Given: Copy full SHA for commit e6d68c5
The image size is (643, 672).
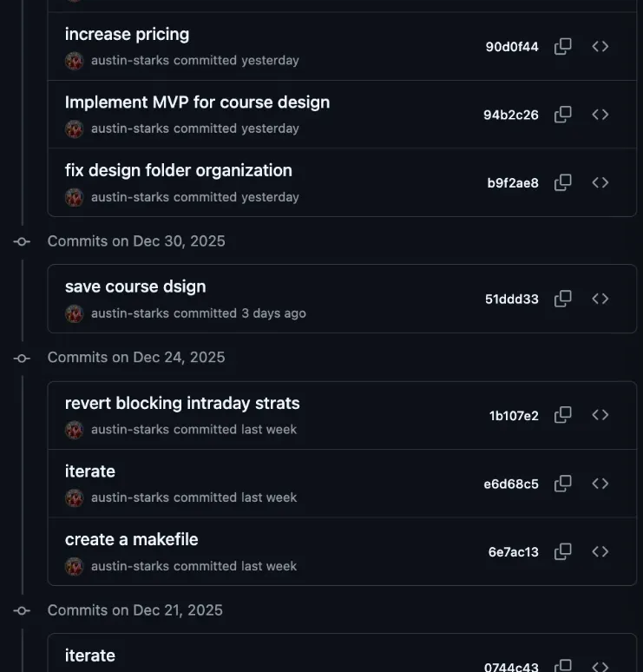Looking at the screenshot, I should pyautogui.click(x=563, y=484).
